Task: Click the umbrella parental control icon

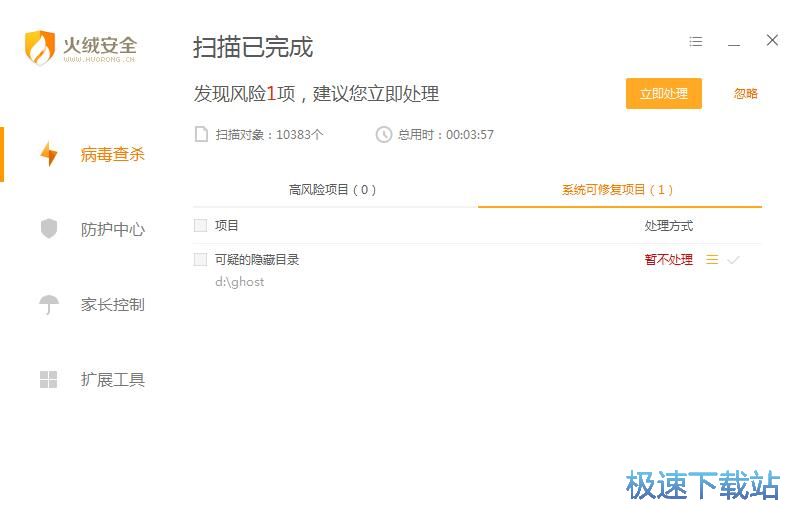Action: coord(49,305)
